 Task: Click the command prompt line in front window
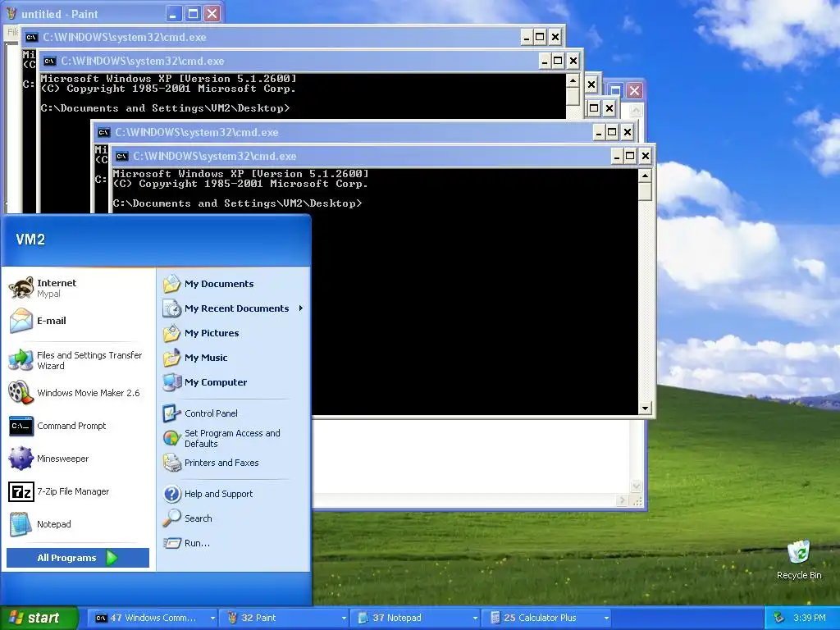(237, 203)
